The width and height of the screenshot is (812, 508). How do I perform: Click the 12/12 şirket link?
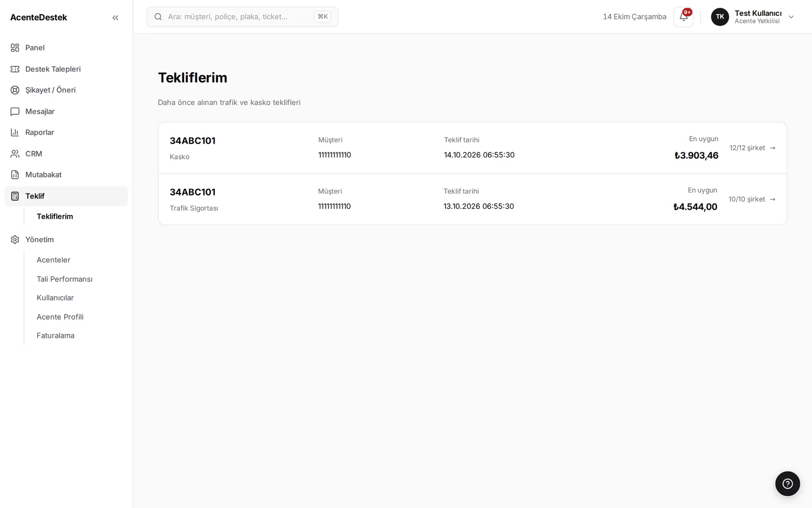pyautogui.click(x=753, y=148)
